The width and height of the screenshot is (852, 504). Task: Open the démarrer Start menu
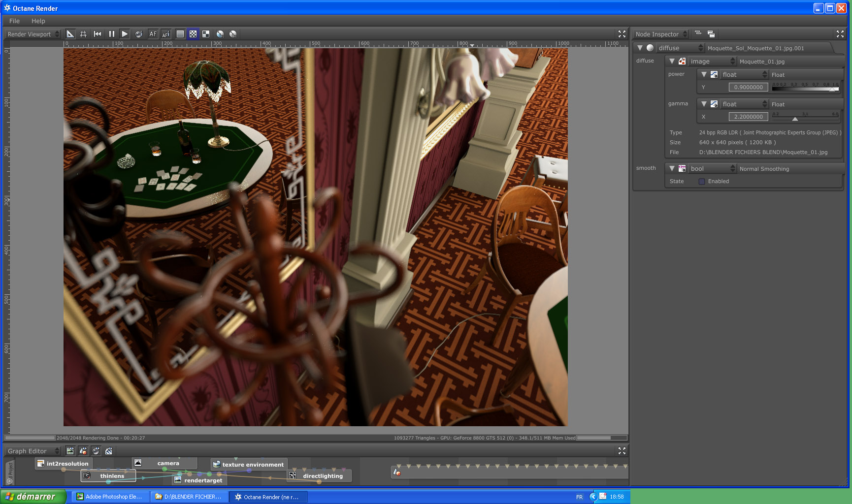pos(33,497)
